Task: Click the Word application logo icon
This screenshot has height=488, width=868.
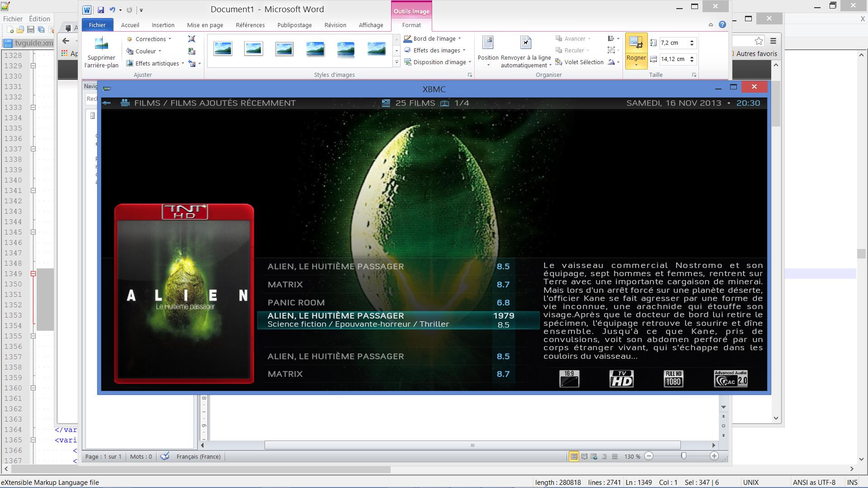Action: (x=87, y=10)
